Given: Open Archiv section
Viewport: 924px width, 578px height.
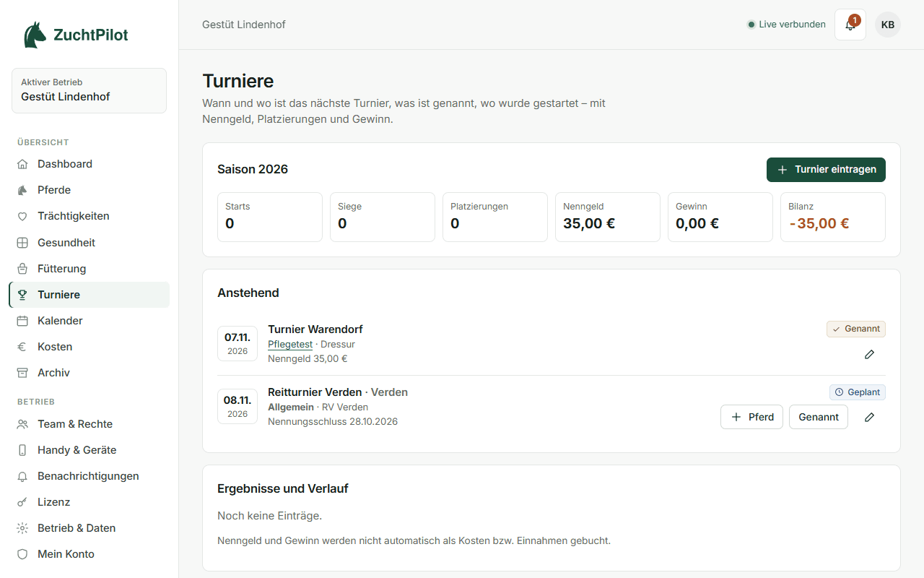Looking at the screenshot, I should pos(89,373).
